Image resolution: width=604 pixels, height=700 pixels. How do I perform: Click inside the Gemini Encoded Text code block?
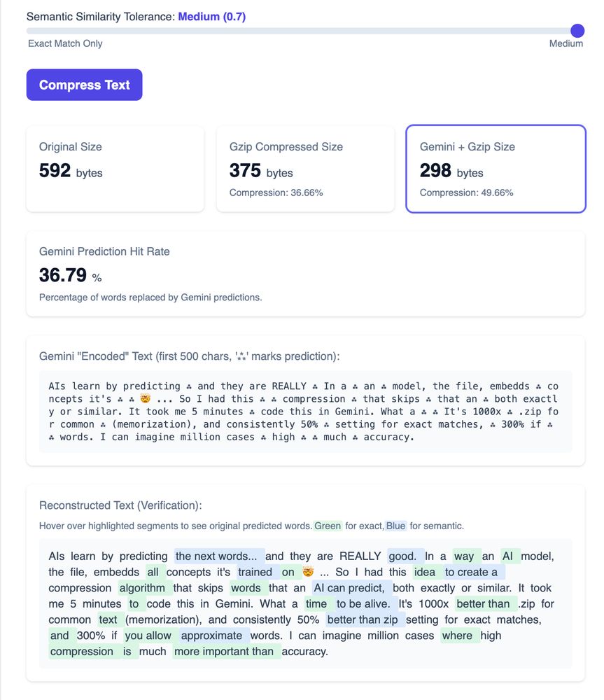coord(305,412)
